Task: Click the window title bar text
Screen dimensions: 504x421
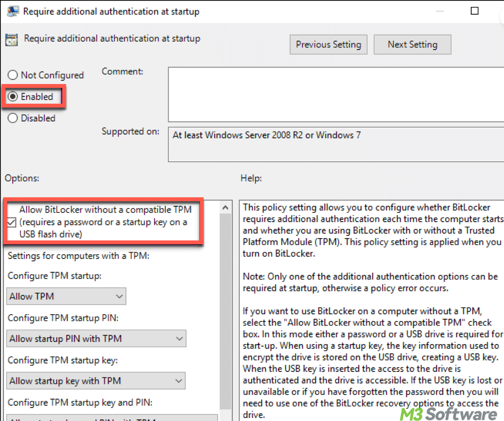Action: pyautogui.click(x=111, y=11)
